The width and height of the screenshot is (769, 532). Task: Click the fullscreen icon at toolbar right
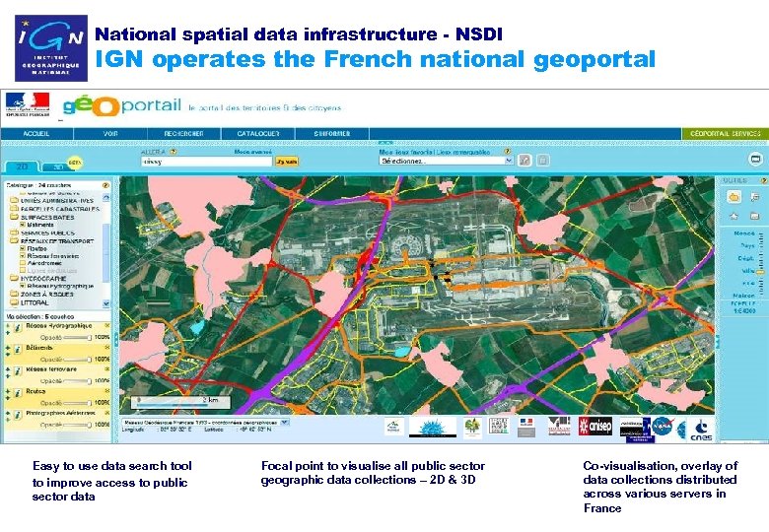[756, 160]
